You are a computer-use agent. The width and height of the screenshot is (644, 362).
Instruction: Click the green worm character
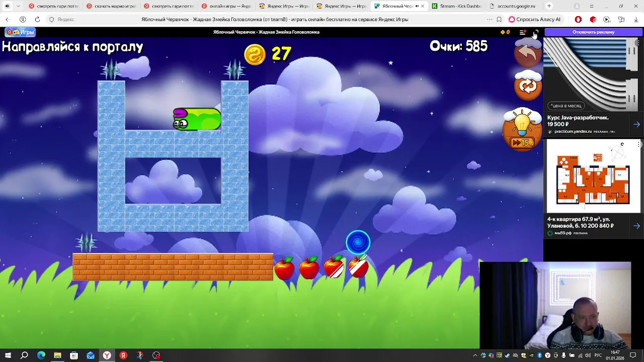tap(197, 120)
